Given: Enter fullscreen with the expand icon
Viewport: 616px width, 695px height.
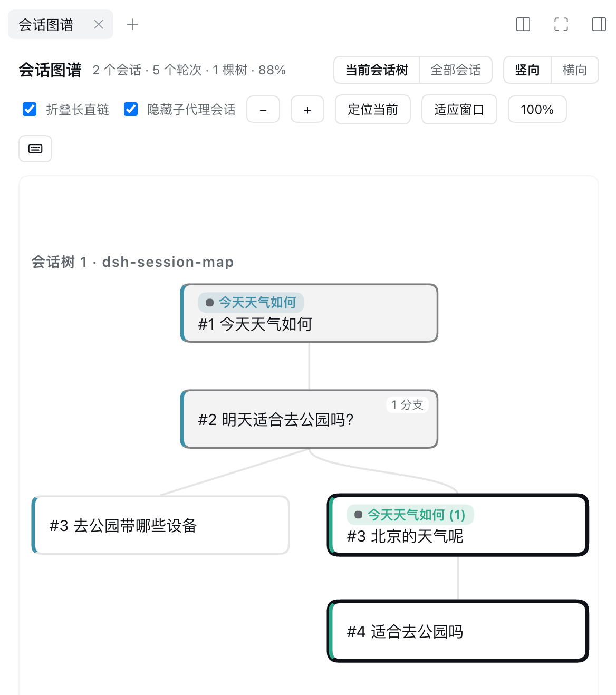Looking at the screenshot, I should [x=561, y=24].
